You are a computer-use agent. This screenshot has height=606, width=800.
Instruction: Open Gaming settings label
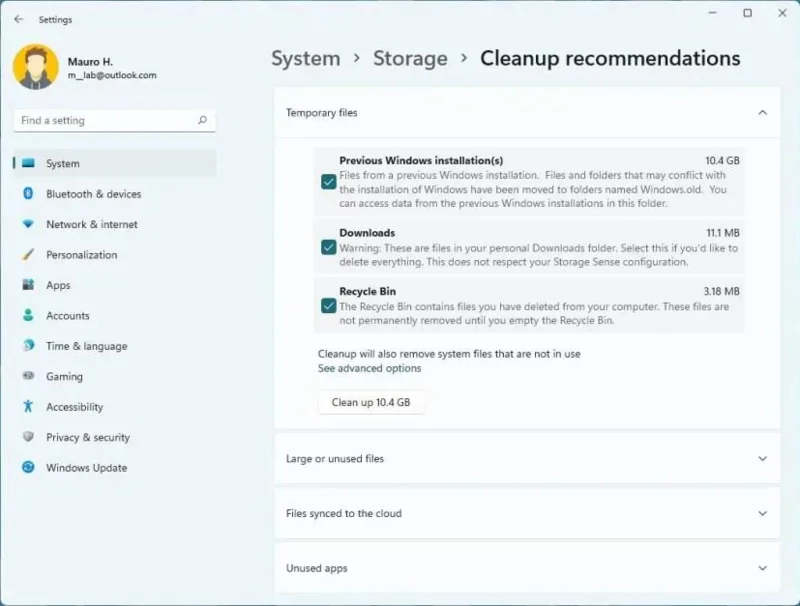pos(64,376)
